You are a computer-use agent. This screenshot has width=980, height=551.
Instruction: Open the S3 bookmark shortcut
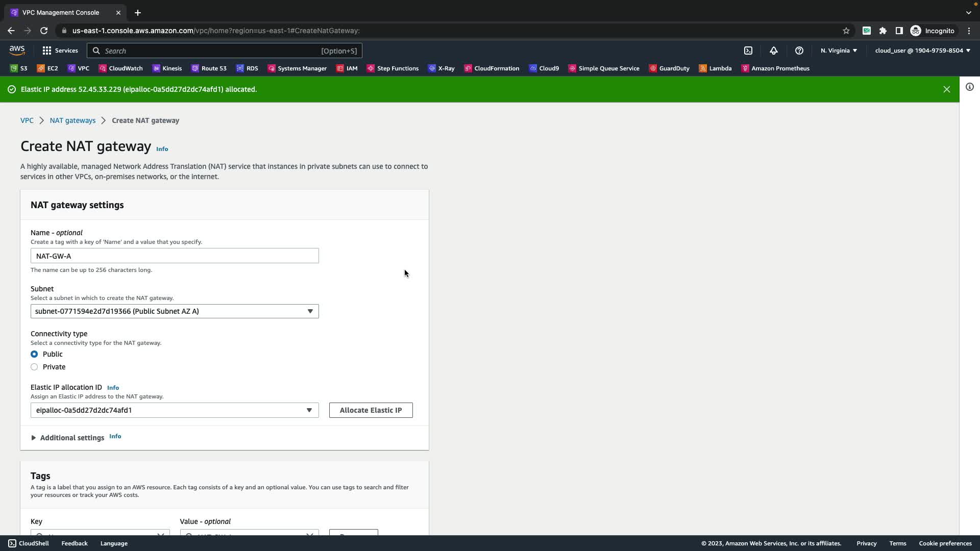[19, 68]
